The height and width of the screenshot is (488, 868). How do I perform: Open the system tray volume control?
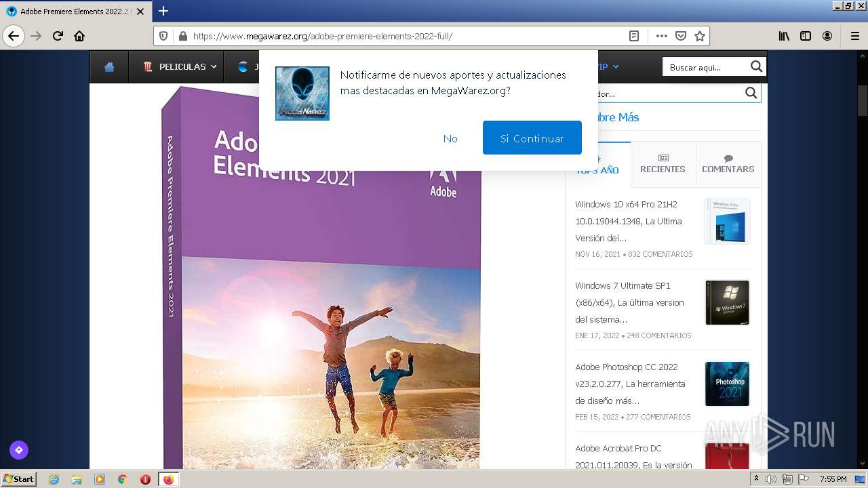[x=771, y=479]
